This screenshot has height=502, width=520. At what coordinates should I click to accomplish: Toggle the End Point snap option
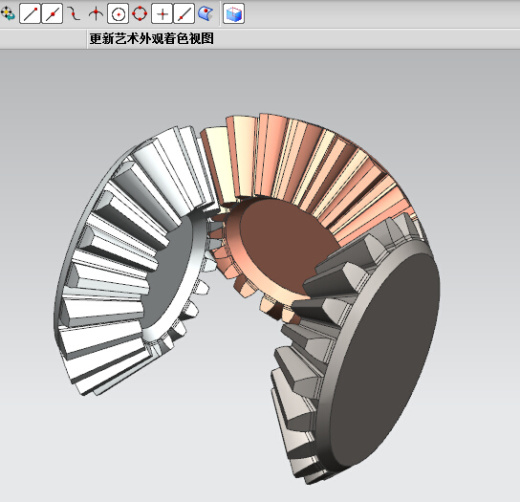(x=30, y=14)
